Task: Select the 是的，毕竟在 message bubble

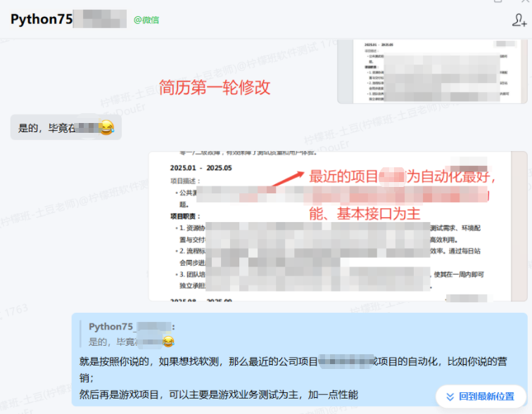Action: tap(65, 128)
